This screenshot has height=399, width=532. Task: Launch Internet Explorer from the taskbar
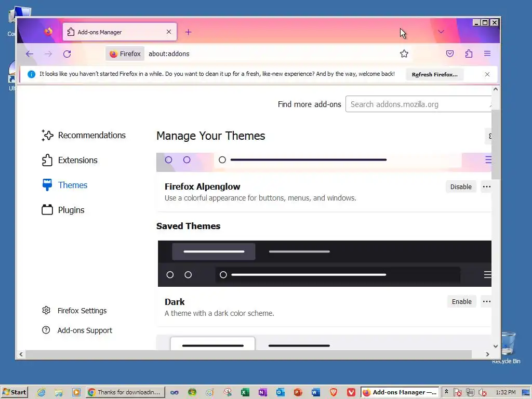(41, 392)
